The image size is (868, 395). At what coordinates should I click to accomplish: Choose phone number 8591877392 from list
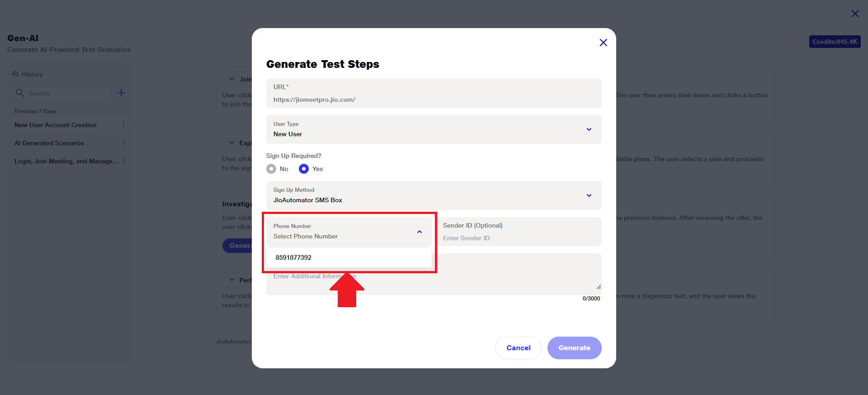pyautogui.click(x=294, y=257)
